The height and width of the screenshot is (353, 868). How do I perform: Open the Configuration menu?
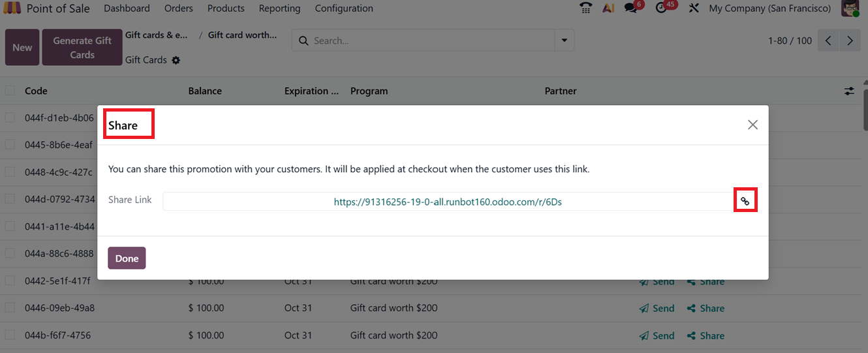tap(344, 8)
